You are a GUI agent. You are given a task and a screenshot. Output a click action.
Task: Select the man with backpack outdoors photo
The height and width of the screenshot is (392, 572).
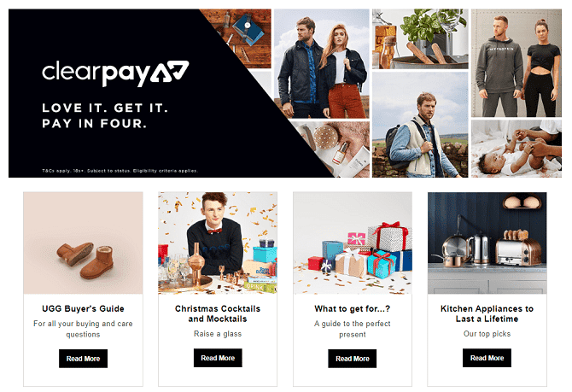tap(420, 125)
